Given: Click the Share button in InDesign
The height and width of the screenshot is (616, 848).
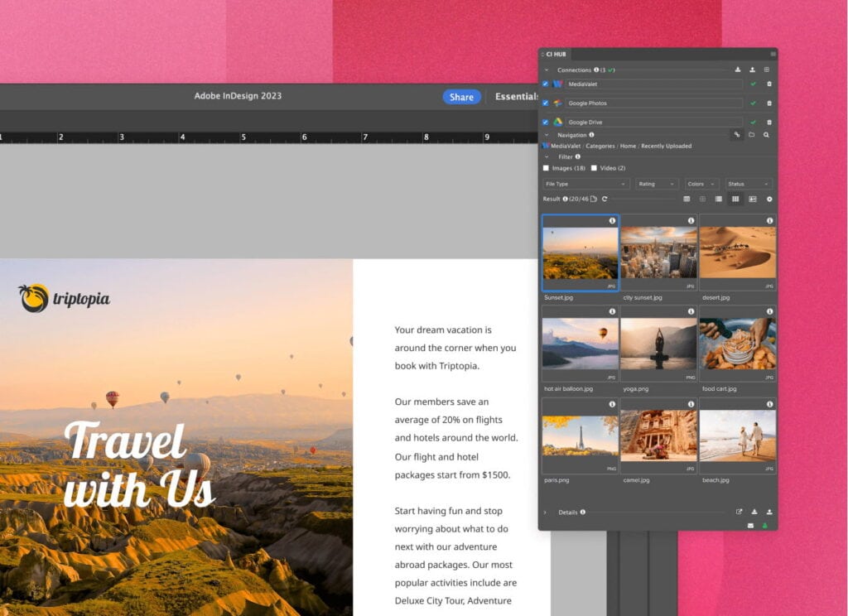Looking at the screenshot, I should pyautogui.click(x=461, y=97).
